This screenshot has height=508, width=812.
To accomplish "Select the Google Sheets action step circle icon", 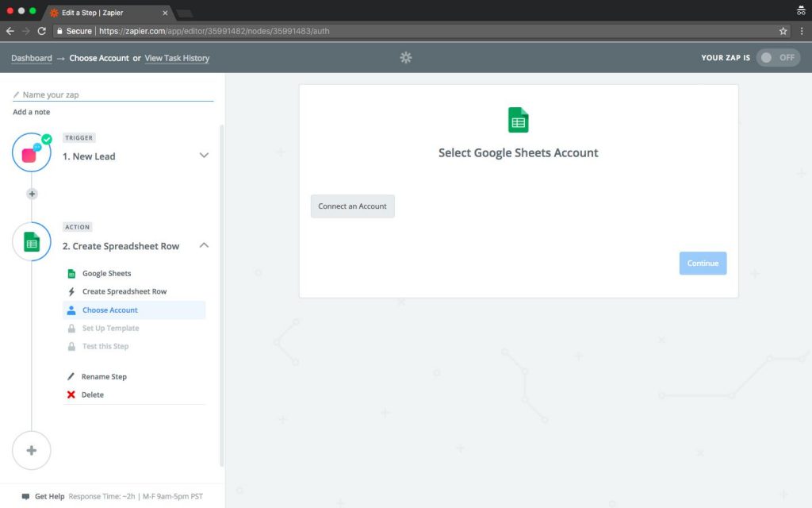I will coord(32,241).
